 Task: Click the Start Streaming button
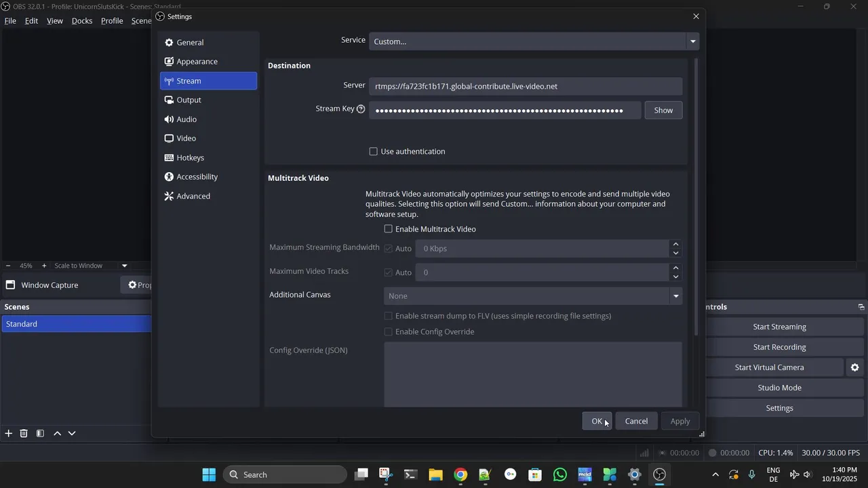[x=779, y=327]
